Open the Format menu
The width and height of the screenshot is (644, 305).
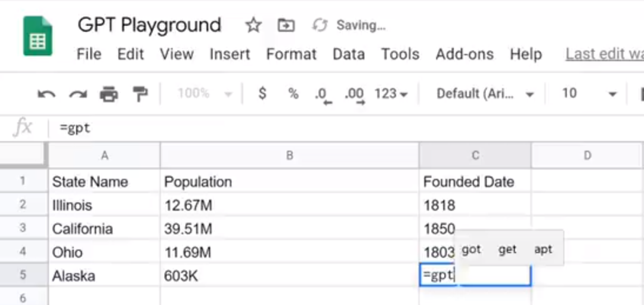coord(291,54)
